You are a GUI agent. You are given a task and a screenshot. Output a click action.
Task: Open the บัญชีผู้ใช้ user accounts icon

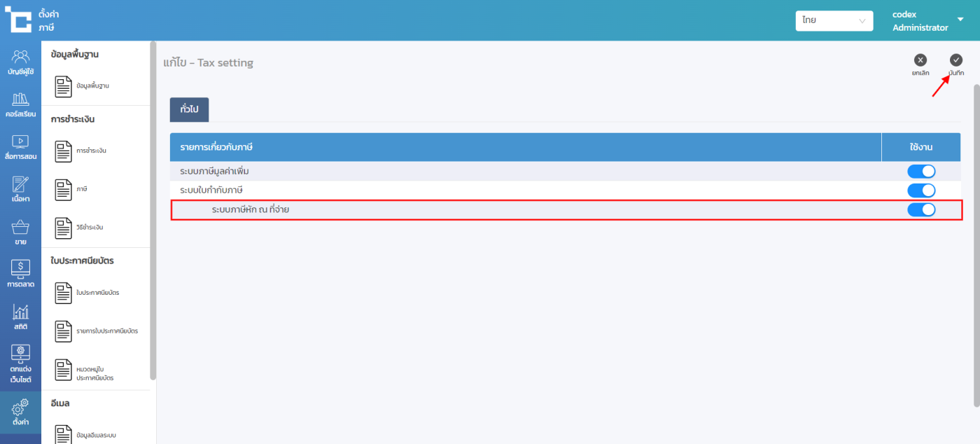point(20,62)
